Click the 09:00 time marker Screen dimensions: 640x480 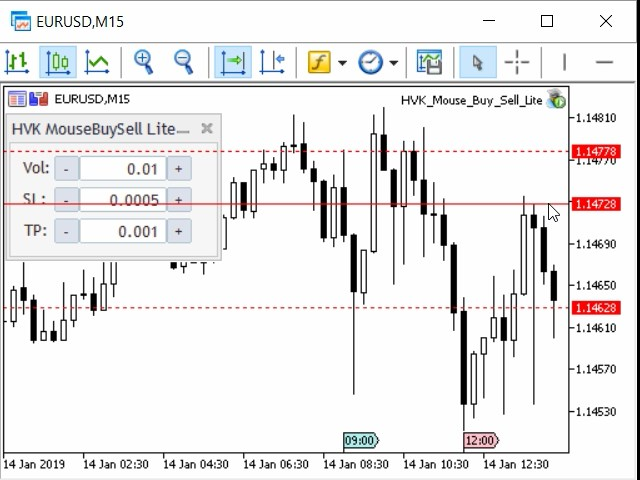point(361,441)
